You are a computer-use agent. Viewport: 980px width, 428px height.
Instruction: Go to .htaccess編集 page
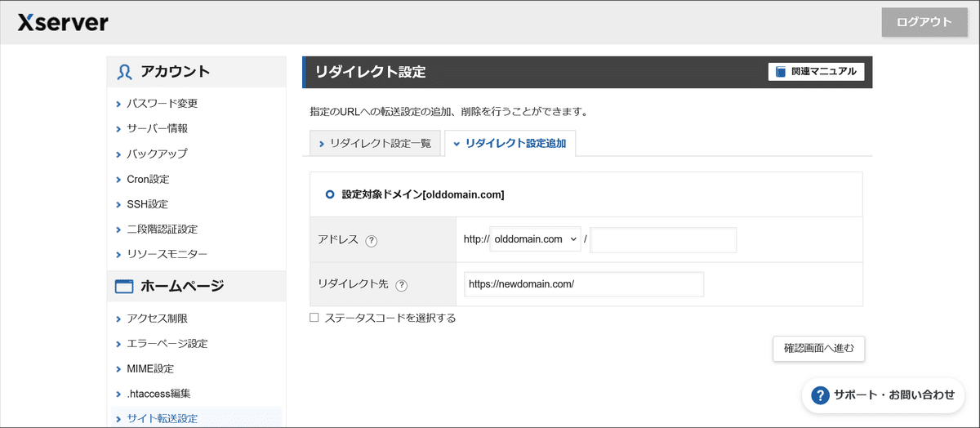coord(158,394)
